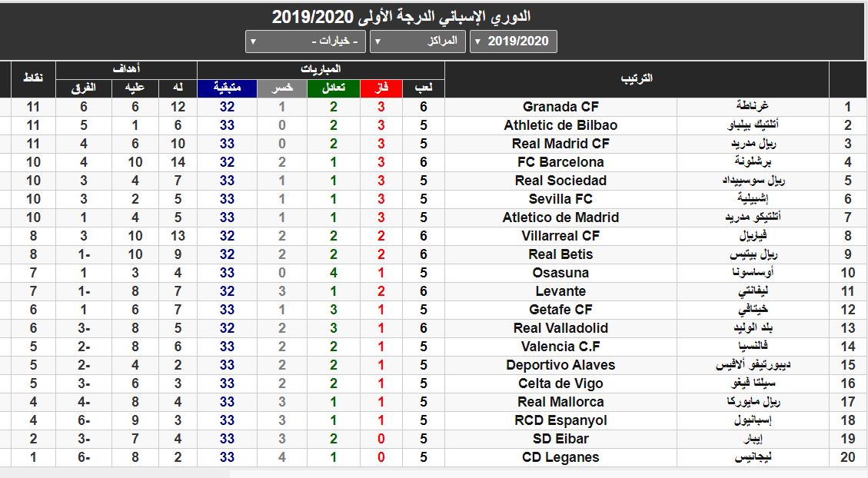Open the 2019/2020 season dropdown
This screenshot has width=868, height=478.
coord(513,41)
